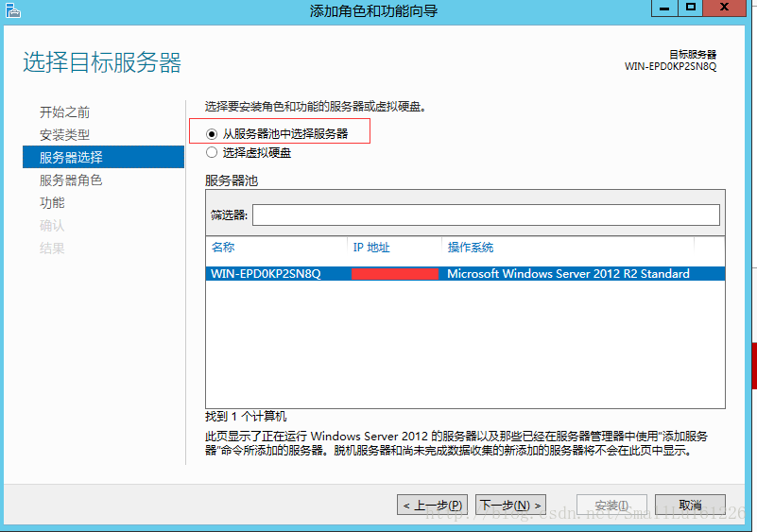Go to the "功能" step
Screen dimensions: 757x532
52,202
